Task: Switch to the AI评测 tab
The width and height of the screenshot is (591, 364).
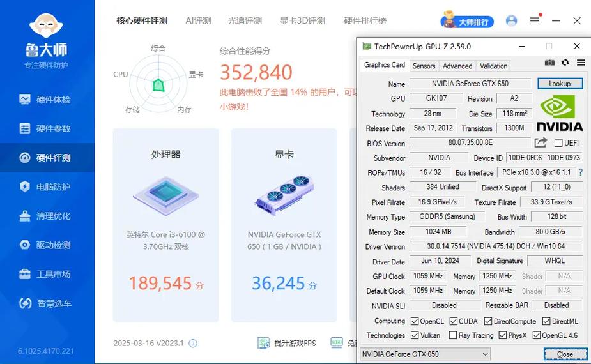Action: pyautogui.click(x=198, y=21)
